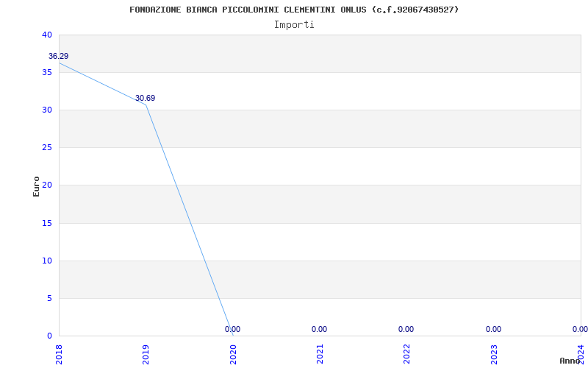Click the 30 y-axis tick label

point(47,110)
